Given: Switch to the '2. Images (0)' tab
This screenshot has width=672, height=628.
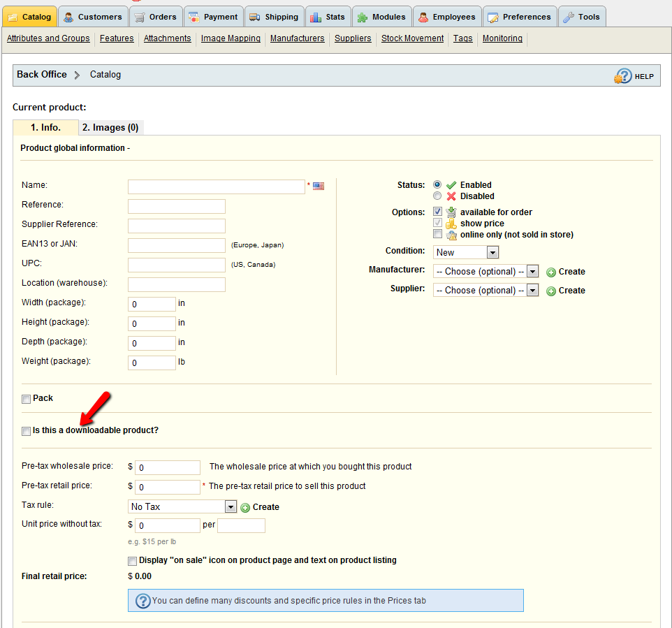Looking at the screenshot, I should 111,127.
